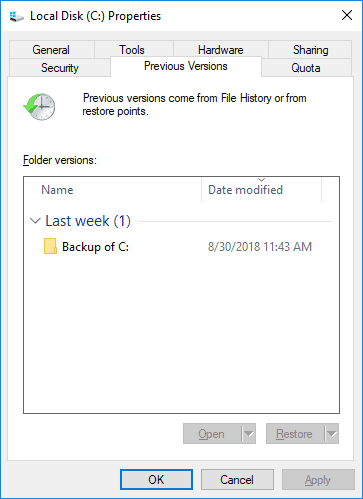
Task: Select the 8/30/2018 11:43 AM date entry
Action: pos(260,247)
